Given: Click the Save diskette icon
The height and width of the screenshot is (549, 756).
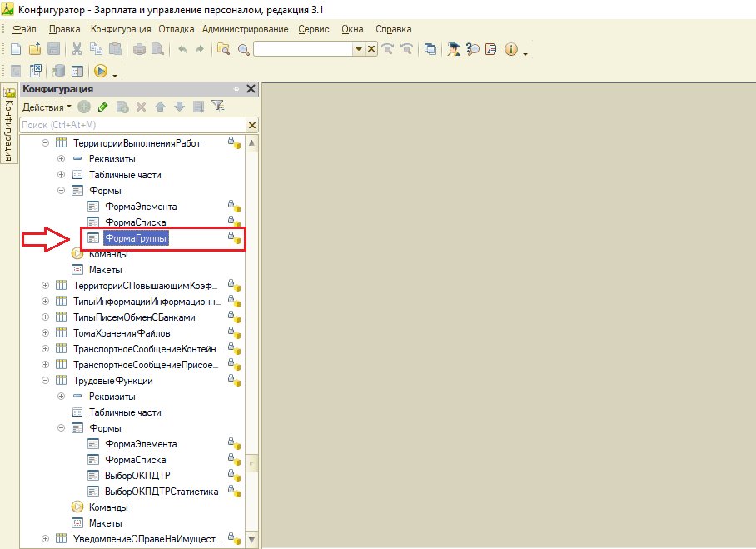Looking at the screenshot, I should (53, 49).
